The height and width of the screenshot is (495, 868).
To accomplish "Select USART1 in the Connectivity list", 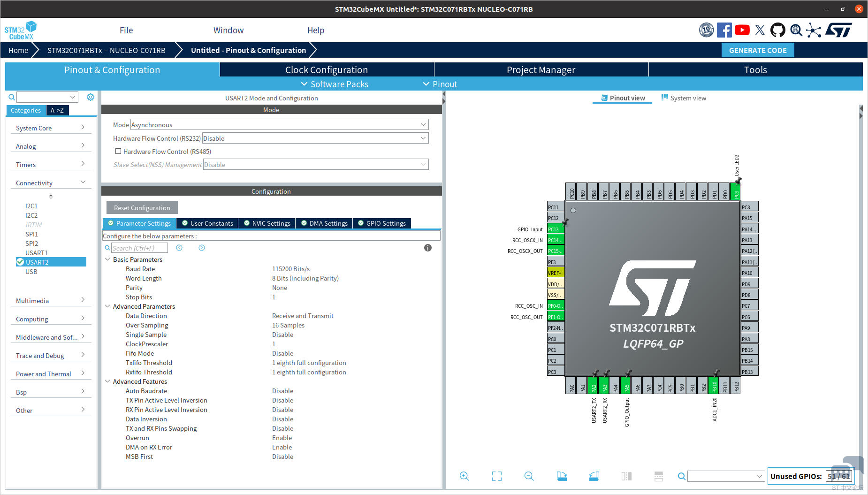I will 37,253.
